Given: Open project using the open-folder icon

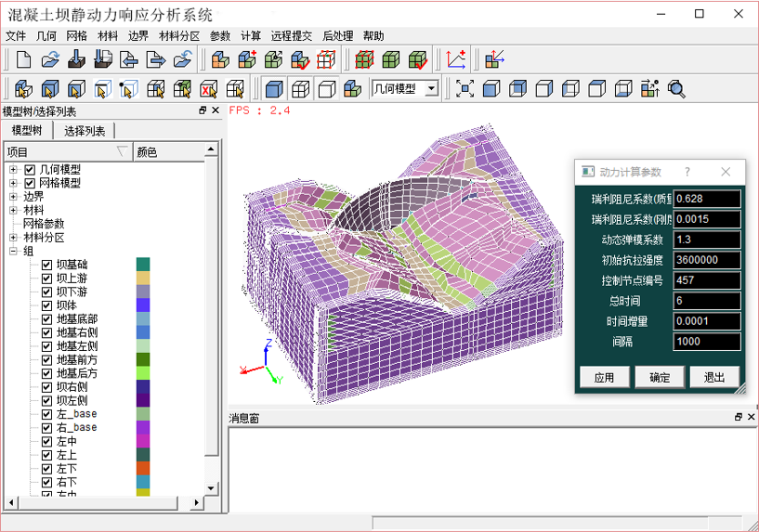Looking at the screenshot, I should pyautogui.click(x=50, y=59).
